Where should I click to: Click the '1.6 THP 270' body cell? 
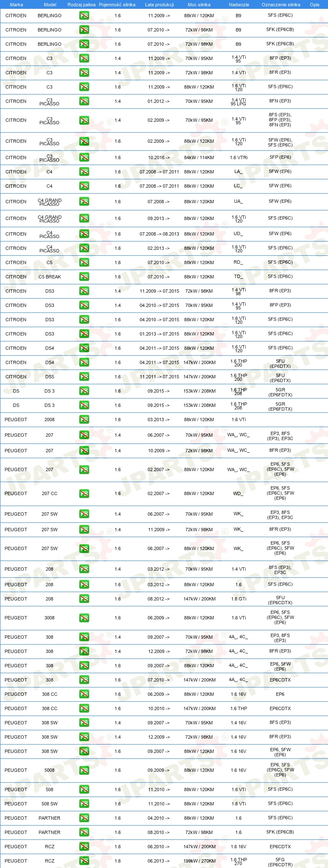point(239,861)
